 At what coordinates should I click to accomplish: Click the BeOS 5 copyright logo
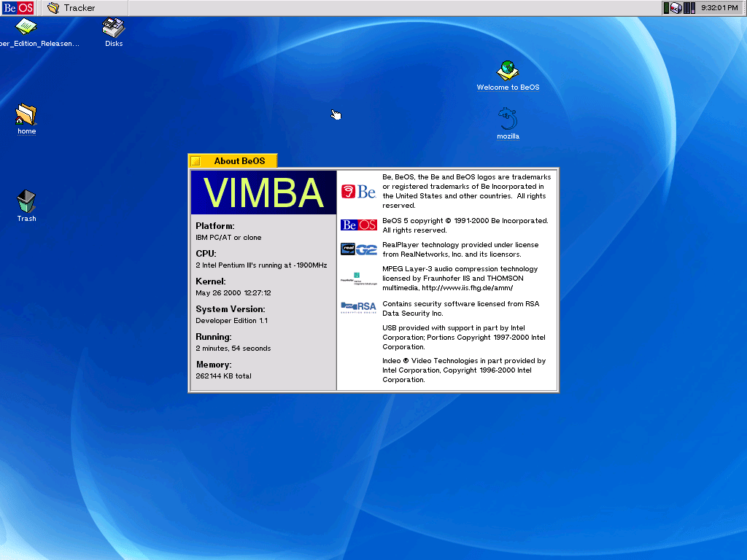tap(358, 225)
